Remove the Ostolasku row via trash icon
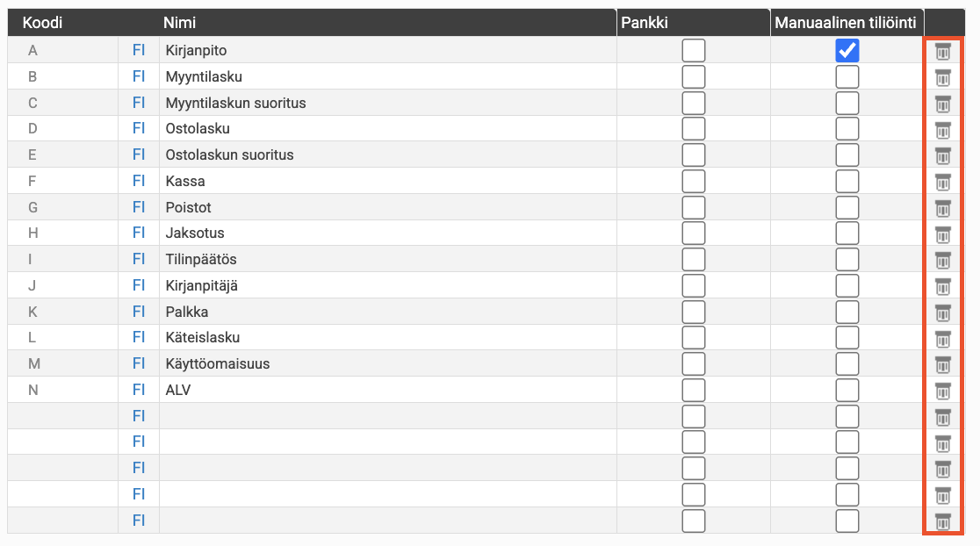 click(x=942, y=130)
